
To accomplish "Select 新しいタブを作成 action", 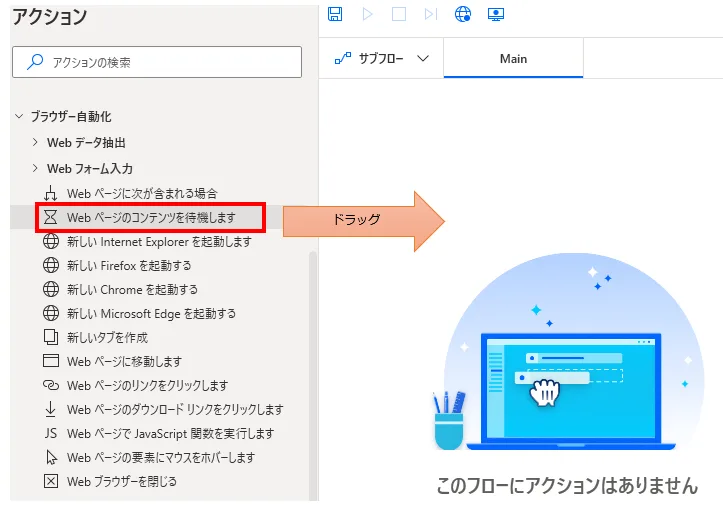I will pyautogui.click(x=107, y=337).
